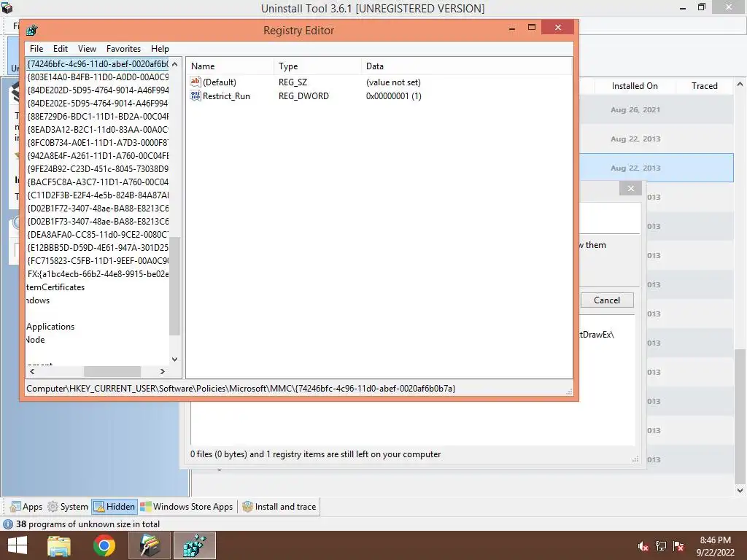This screenshot has width=747, height=560.
Task: Select the Applications tree key
Action: coord(50,327)
